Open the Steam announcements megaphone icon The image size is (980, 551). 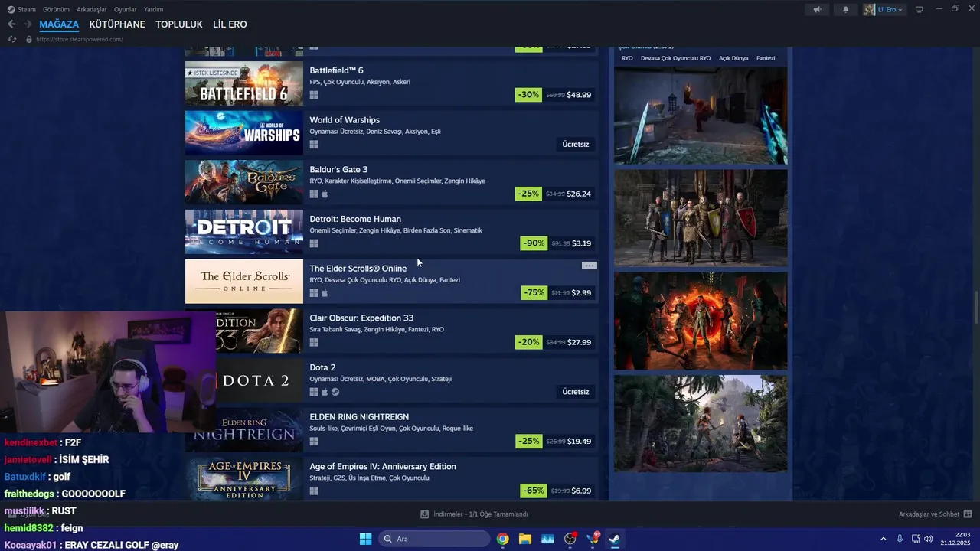(x=817, y=9)
